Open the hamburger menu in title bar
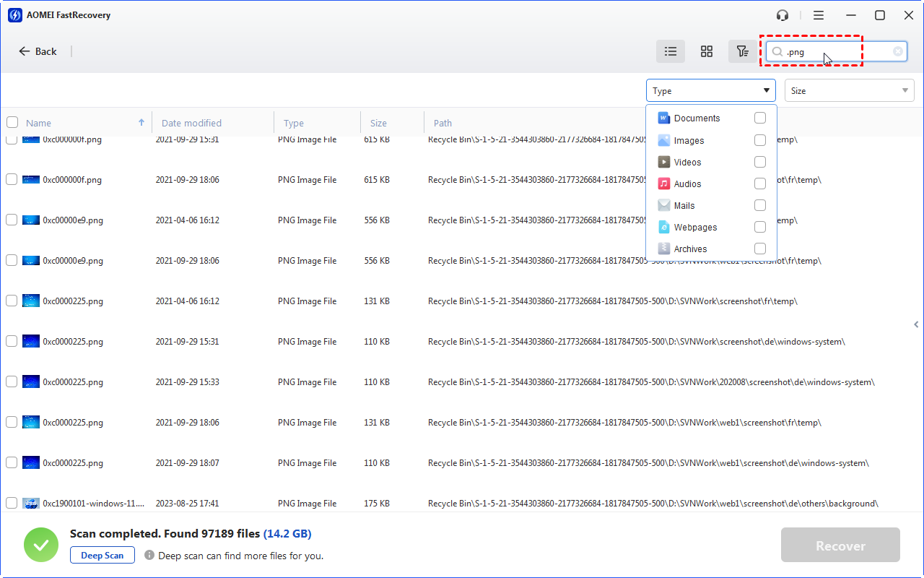This screenshot has height=578, width=924. 819,15
